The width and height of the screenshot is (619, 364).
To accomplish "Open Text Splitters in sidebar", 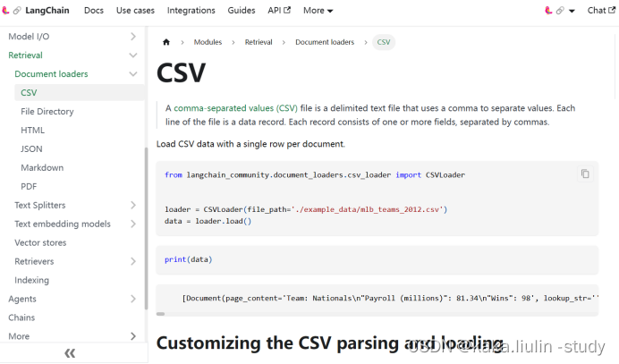I will [x=40, y=206].
